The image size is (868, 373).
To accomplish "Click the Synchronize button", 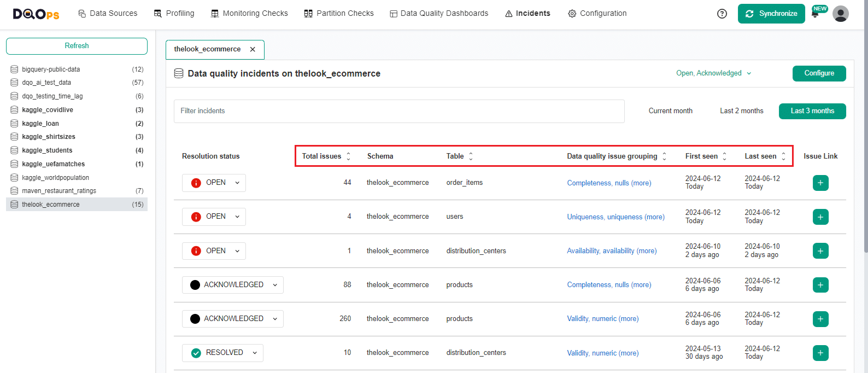I will (x=771, y=14).
